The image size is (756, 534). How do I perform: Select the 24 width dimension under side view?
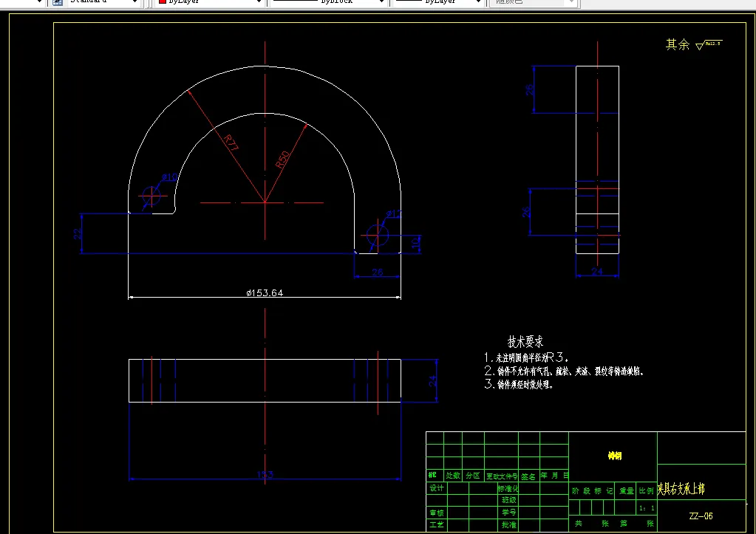pyautogui.click(x=597, y=271)
